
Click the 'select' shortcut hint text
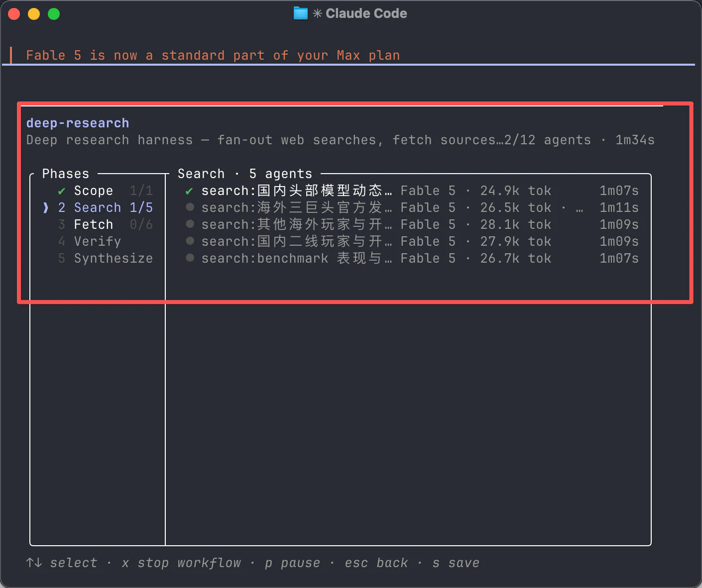pos(74,563)
